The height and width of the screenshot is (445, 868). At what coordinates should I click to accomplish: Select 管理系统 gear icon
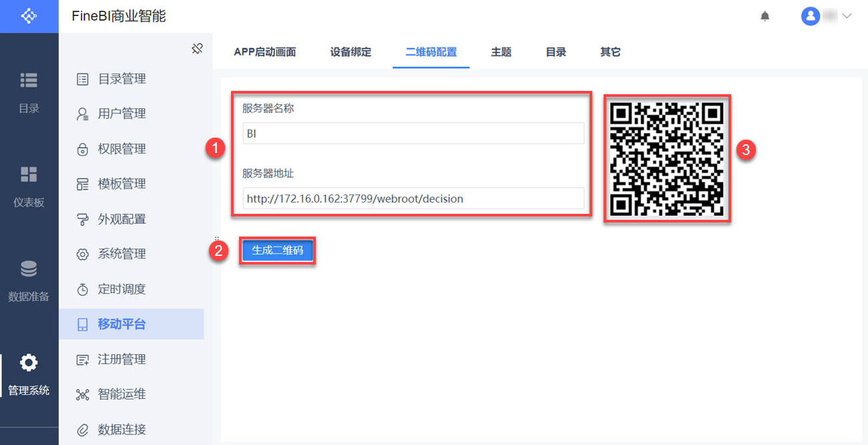point(29,363)
